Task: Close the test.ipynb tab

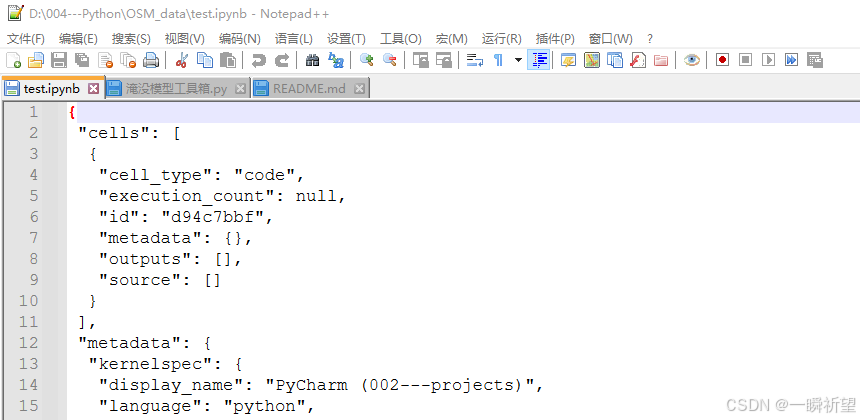Action: tap(94, 88)
